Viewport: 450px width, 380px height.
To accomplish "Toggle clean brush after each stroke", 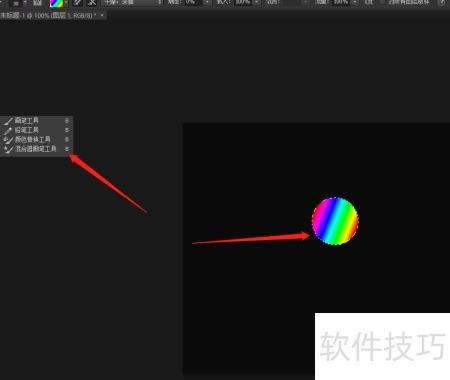I will pos(92,3).
